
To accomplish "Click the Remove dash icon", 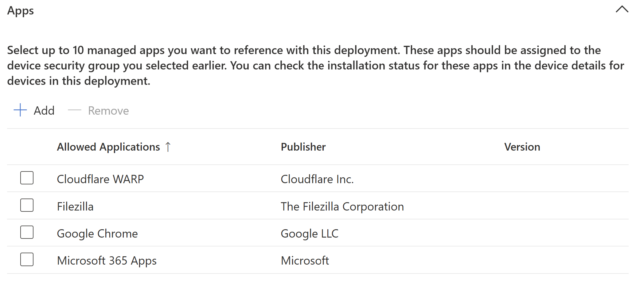I will click(x=74, y=110).
